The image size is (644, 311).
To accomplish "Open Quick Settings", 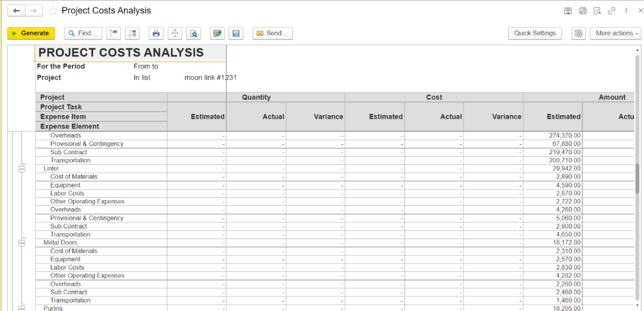I will pyautogui.click(x=535, y=33).
